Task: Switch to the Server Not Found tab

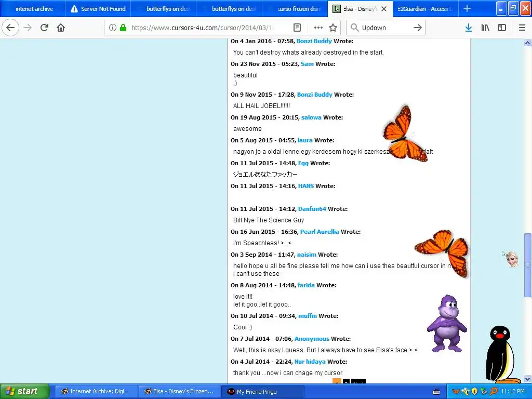Action: 98,9
